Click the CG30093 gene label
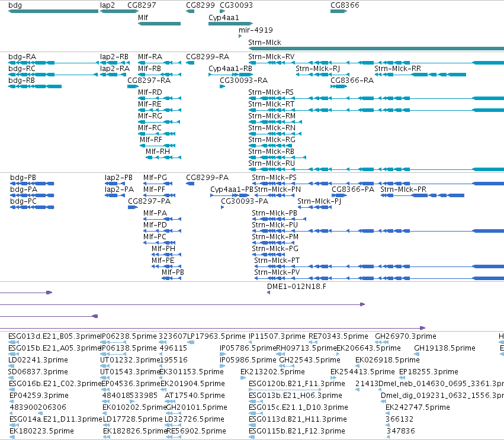The height and width of the screenshot is (440, 504). coord(236,5)
